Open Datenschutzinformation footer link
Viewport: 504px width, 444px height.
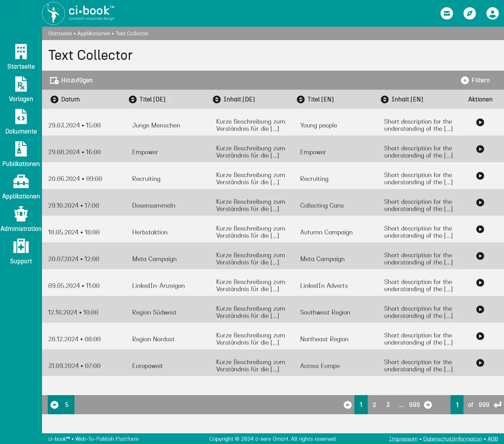point(452,439)
